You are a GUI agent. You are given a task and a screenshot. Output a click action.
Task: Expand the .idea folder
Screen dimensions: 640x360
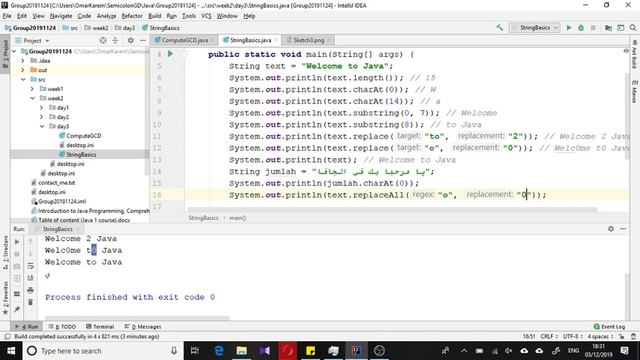tap(23, 60)
